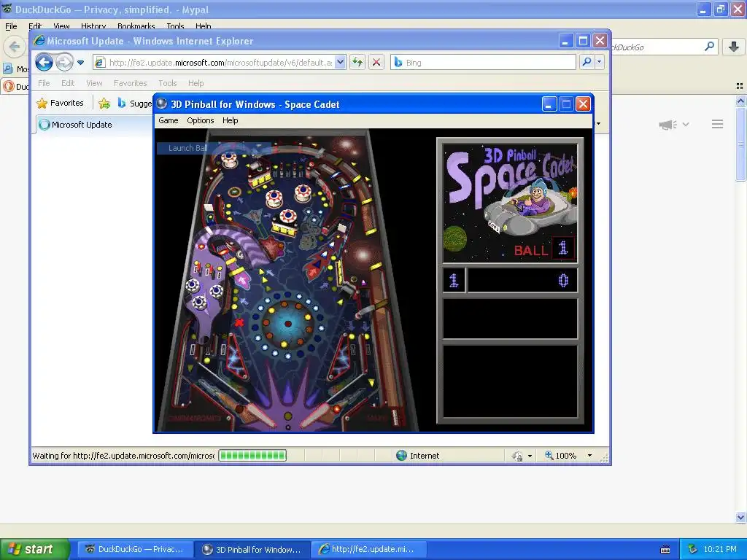Switch to fe2.update taskbar button

click(x=369, y=549)
